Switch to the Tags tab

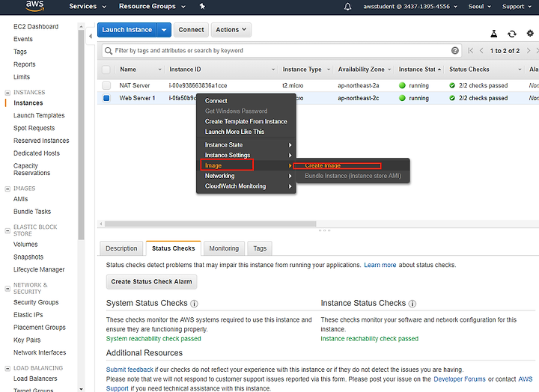(260, 248)
